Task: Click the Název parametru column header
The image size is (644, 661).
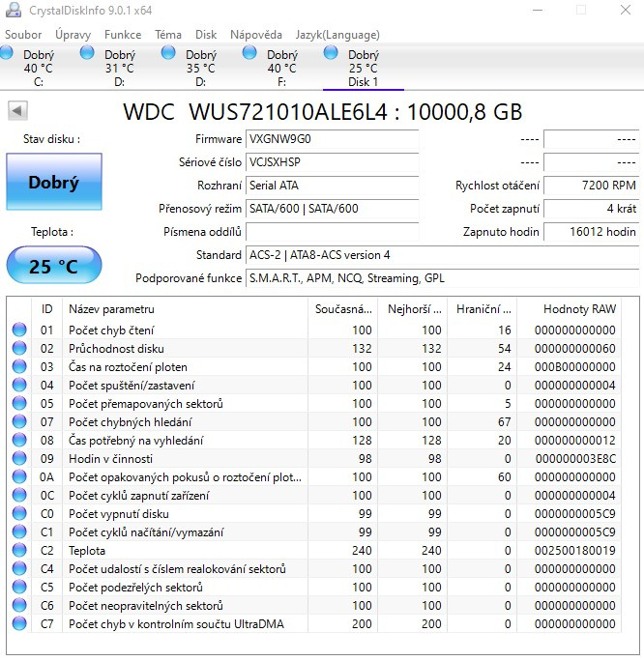Action: click(185, 309)
